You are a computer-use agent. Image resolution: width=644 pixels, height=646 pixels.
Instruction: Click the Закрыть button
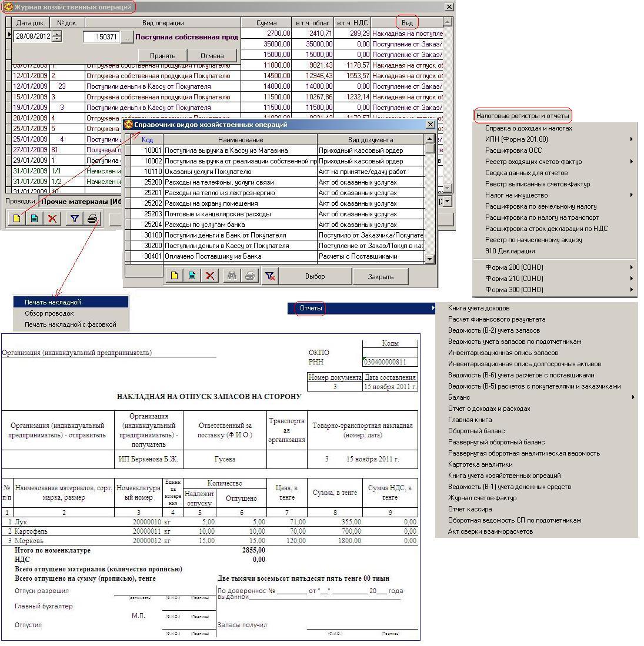pos(381,276)
